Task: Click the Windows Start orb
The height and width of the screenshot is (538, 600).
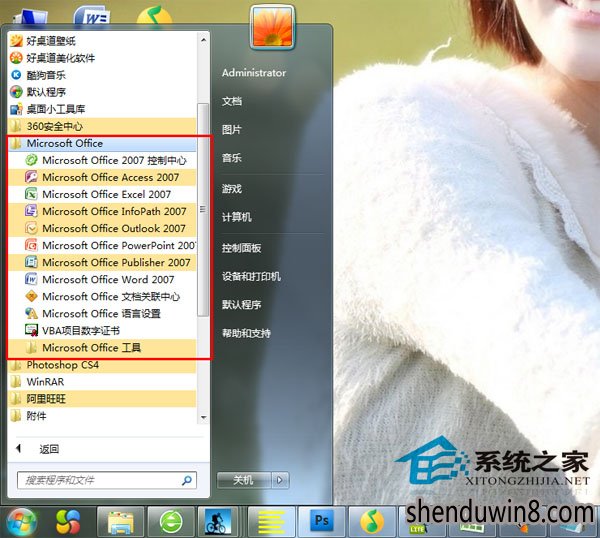Action: coord(22,522)
